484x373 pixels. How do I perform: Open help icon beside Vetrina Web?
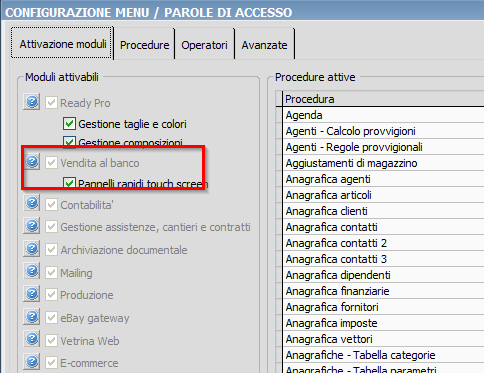coord(32,339)
